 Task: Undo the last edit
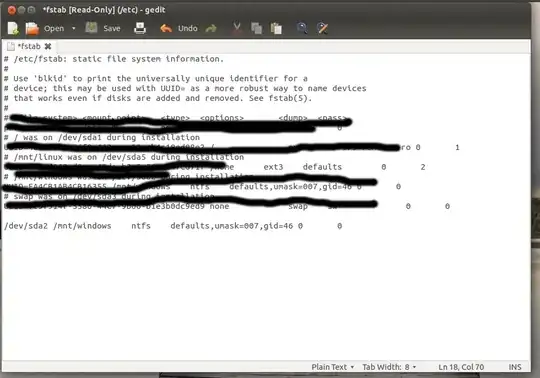pyautogui.click(x=179, y=28)
